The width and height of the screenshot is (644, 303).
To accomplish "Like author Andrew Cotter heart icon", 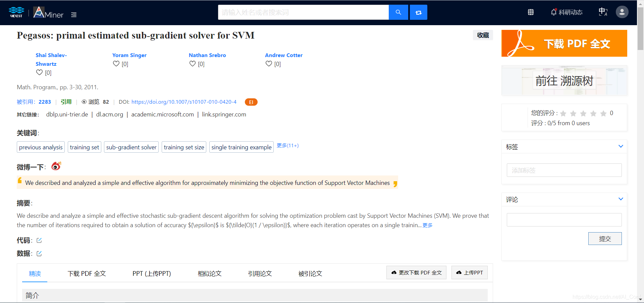I will tap(269, 64).
